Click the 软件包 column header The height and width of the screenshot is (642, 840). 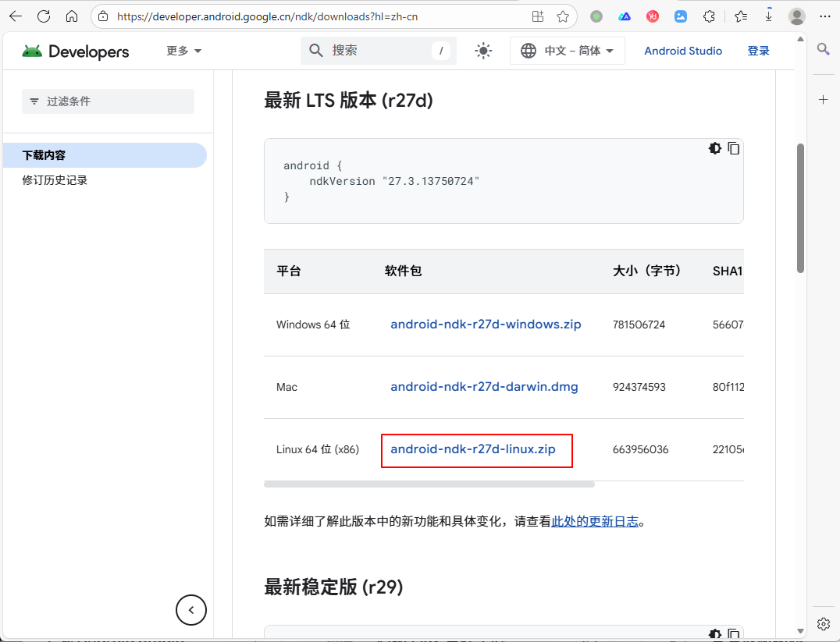[404, 271]
